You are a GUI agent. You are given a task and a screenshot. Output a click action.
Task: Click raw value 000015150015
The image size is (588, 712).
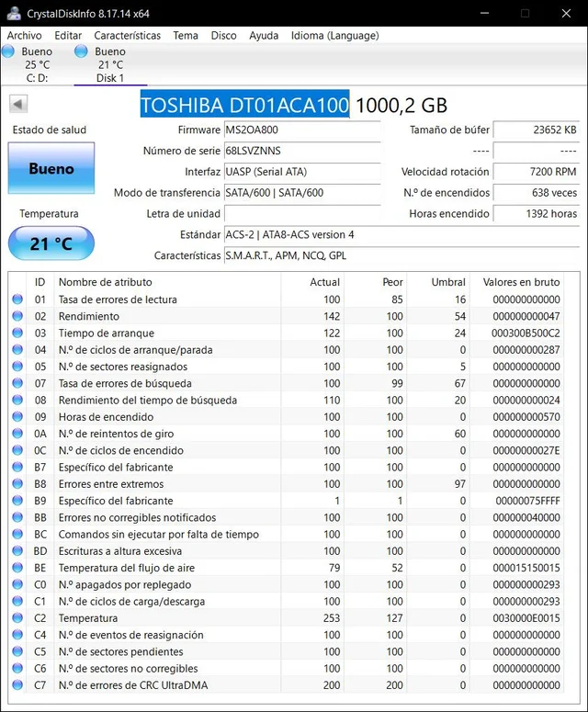[x=526, y=568]
